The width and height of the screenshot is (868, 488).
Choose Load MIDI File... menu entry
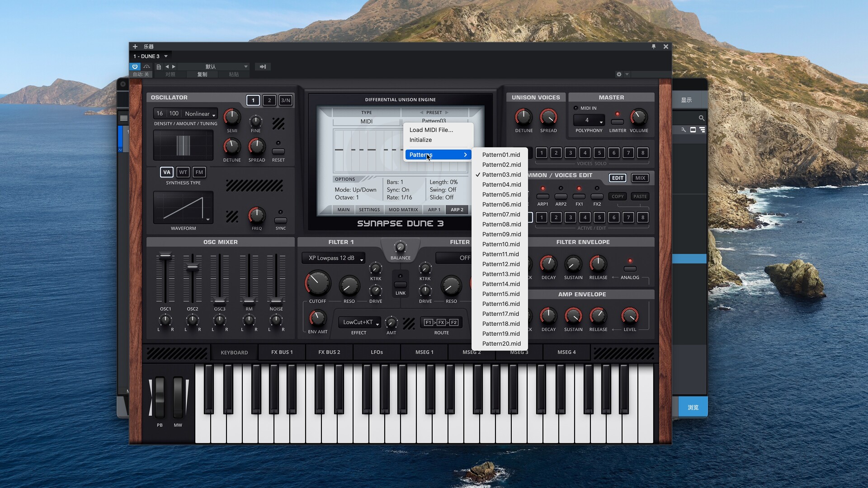(x=431, y=130)
